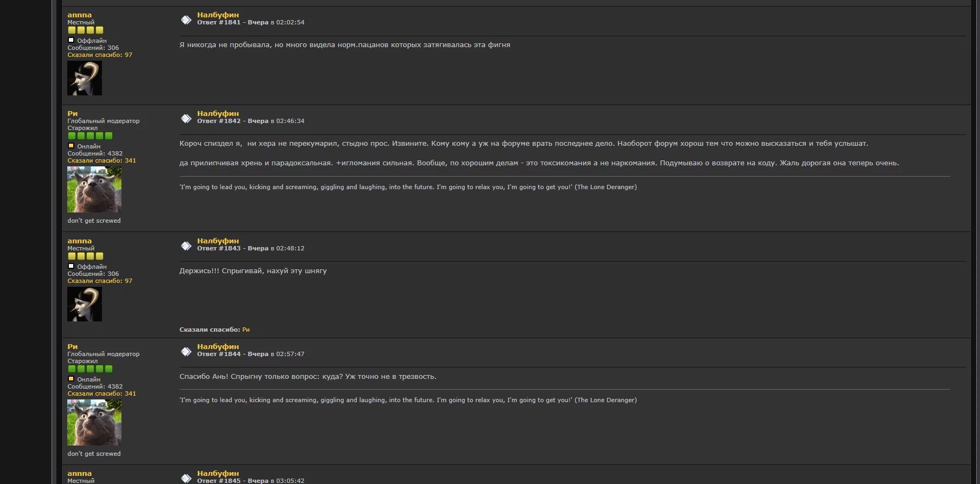Click annna's offline status icon in first post
The width and height of the screenshot is (980, 484).
(71, 40)
